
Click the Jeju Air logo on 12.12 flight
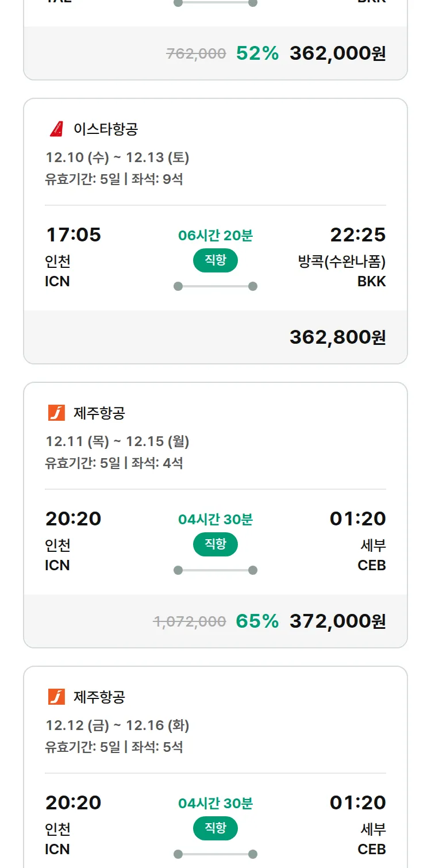pyautogui.click(x=56, y=697)
